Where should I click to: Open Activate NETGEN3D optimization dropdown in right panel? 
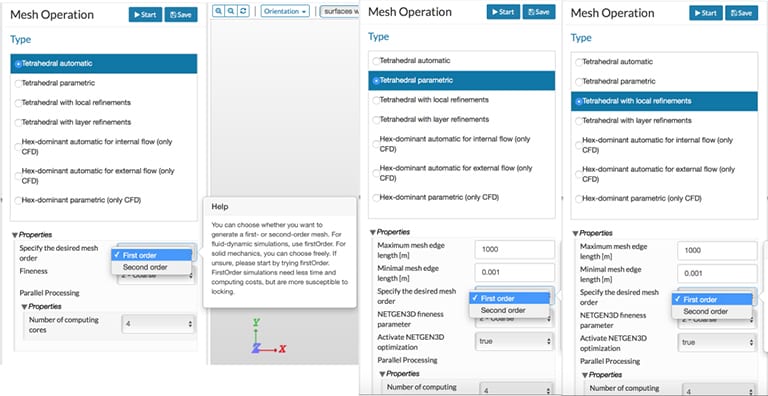(717, 342)
